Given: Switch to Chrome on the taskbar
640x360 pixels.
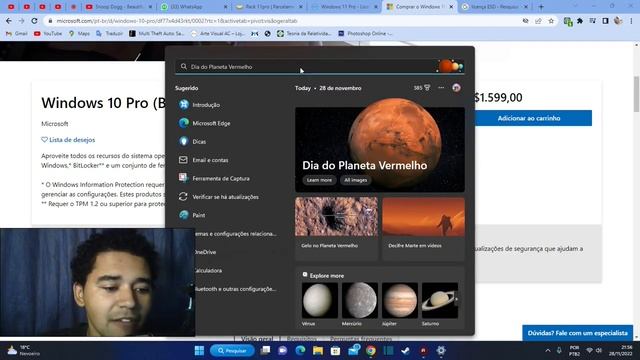Looking at the screenshot, I should (371, 350).
